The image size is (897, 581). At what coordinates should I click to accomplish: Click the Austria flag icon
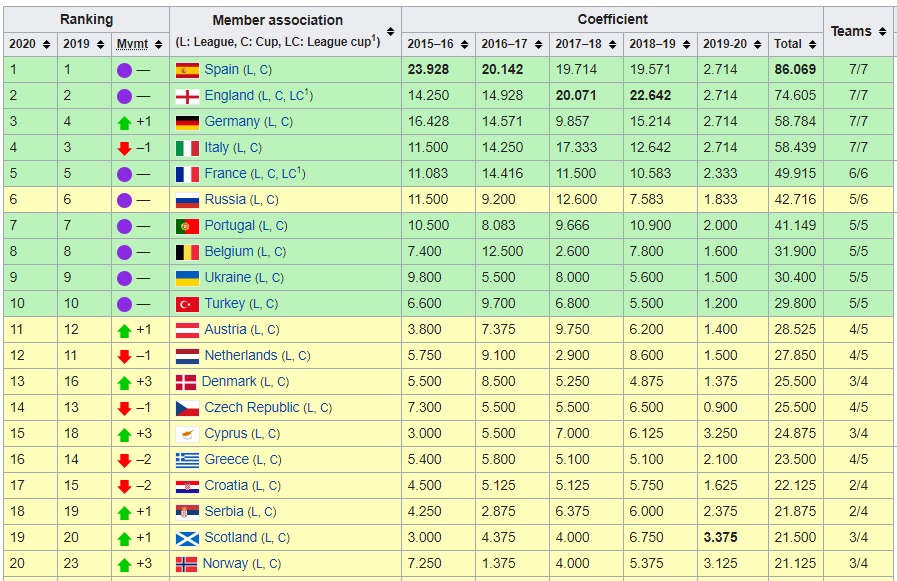[187, 330]
